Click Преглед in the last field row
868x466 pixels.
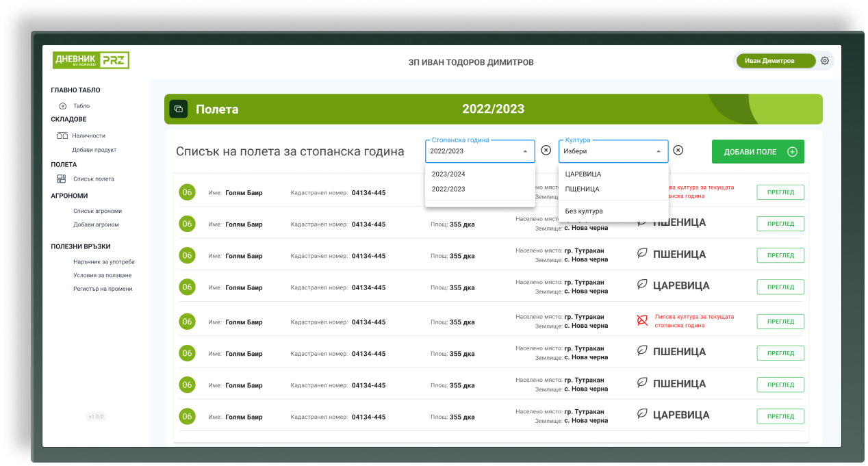coord(780,416)
